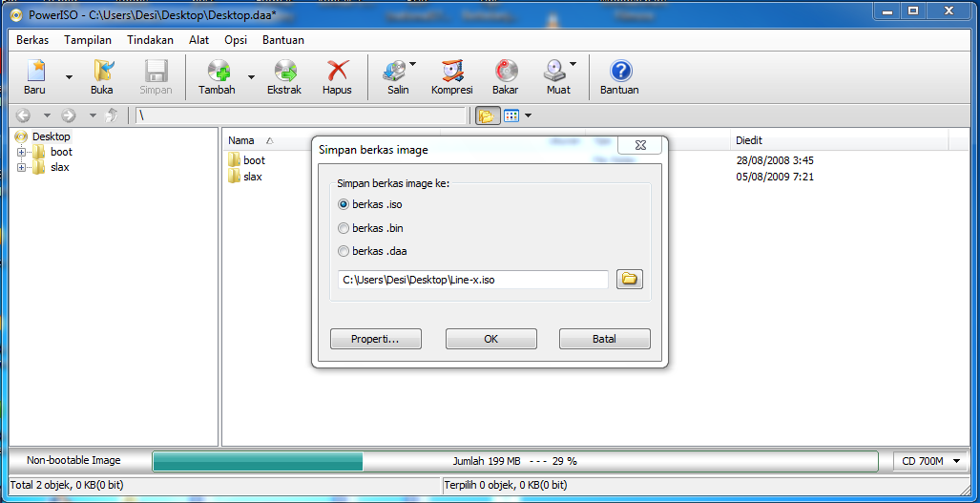Click the Bakar burn disc icon

506,72
